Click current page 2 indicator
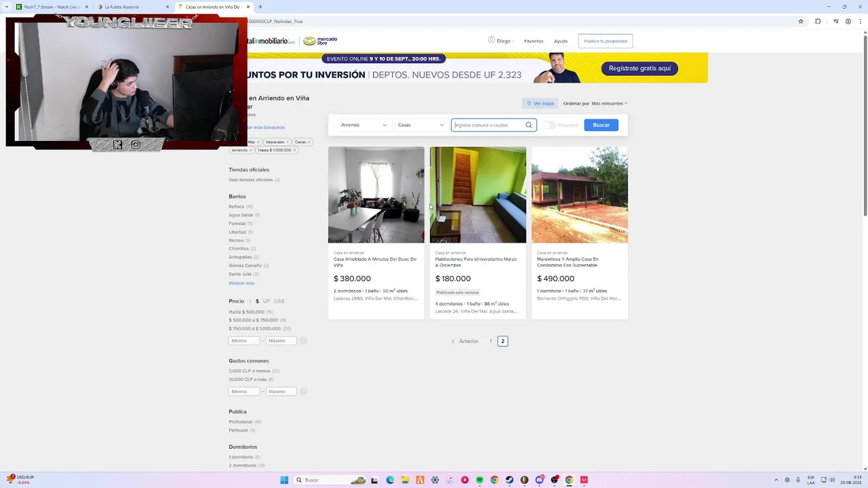Viewport: 868px width, 488px height. [x=502, y=341]
